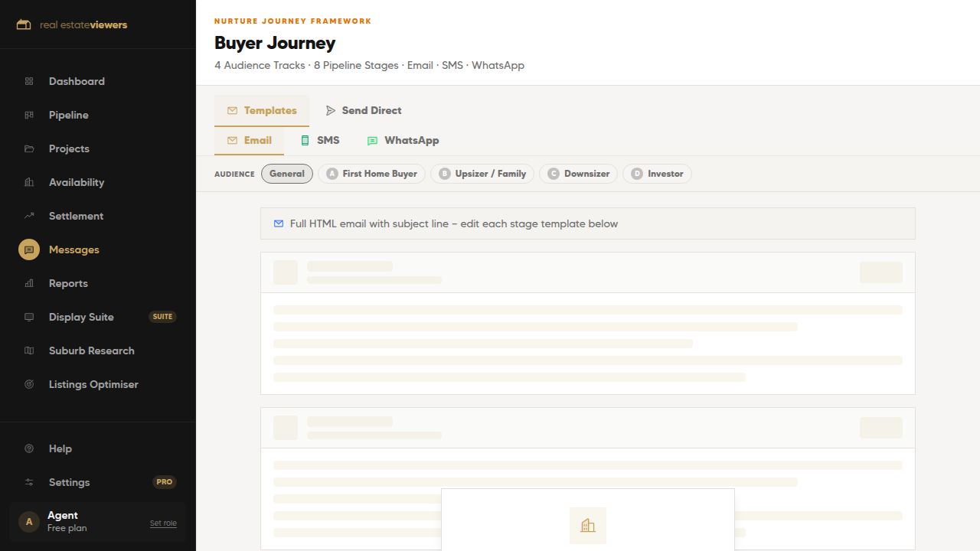
Task: Open Reports from the sidebar
Action: point(98,283)
